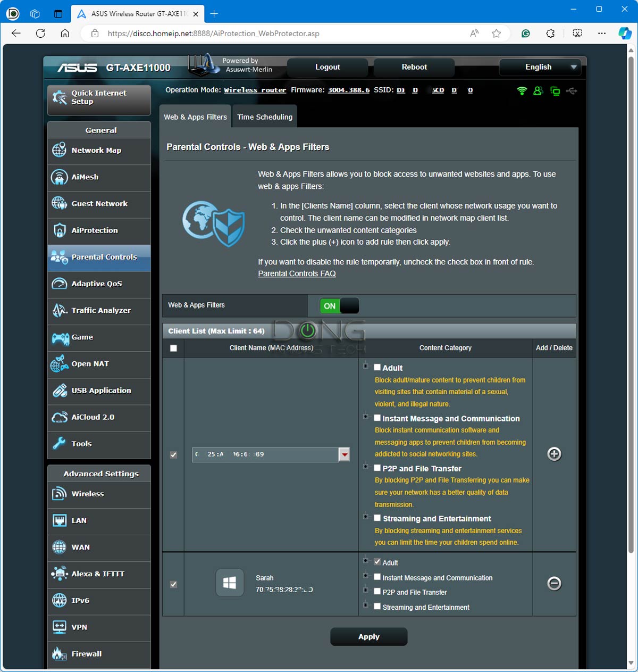Add this page to browser favorites

click(497, 34)
